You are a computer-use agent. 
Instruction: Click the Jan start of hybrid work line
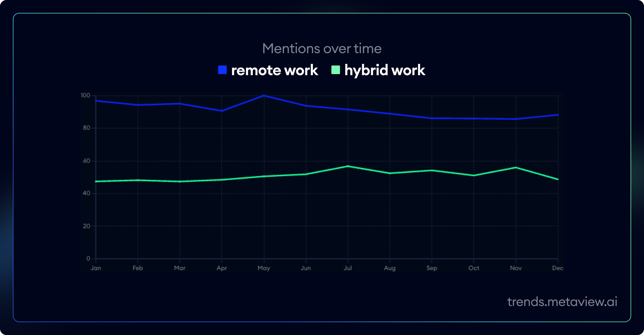[96, 181]
